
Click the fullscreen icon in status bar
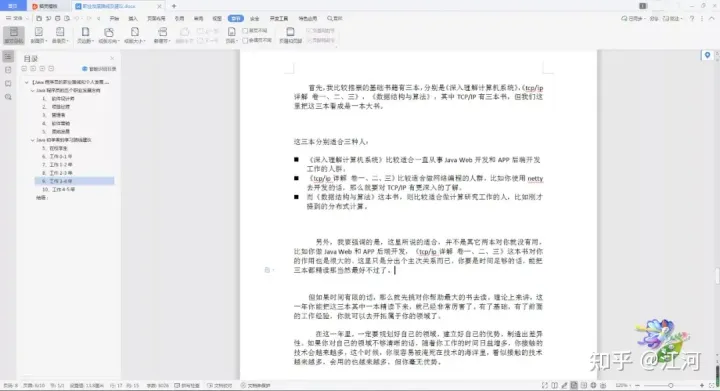pyautogui.click(x=545, y=385)
